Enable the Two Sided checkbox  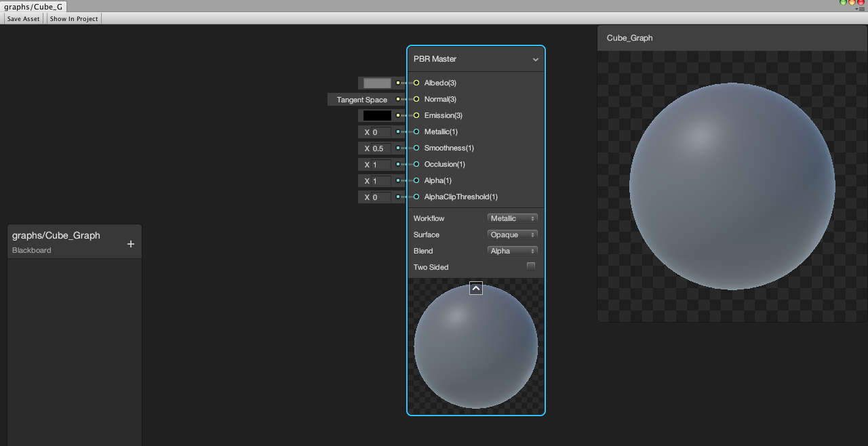pyautogui.click(x=531, y=266)
